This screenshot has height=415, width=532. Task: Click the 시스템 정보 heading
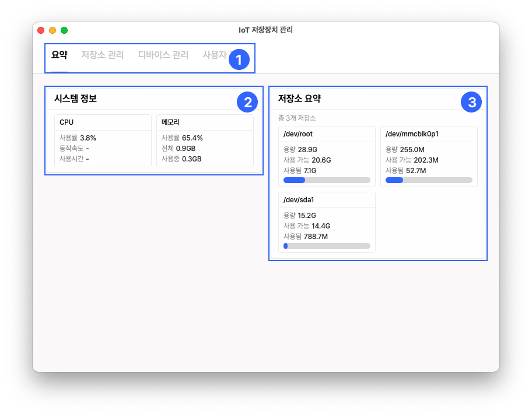[75, 99]
